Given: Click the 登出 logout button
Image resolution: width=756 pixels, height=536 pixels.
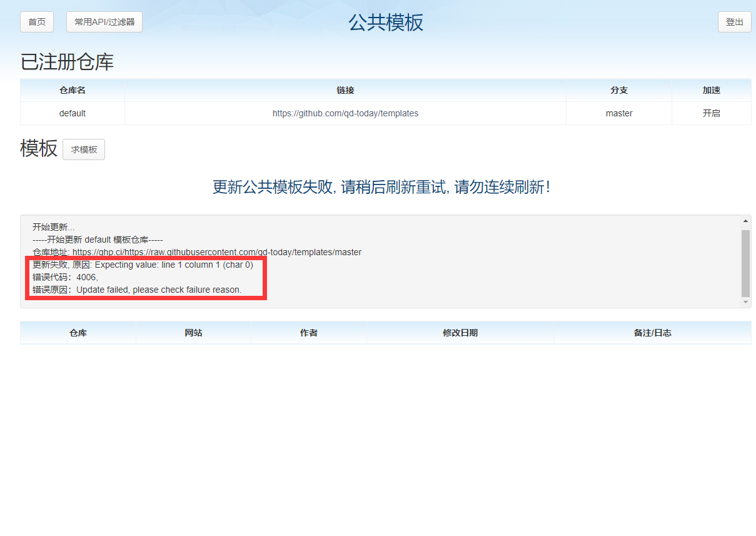Looking at the screenshot, I should 734,22.
